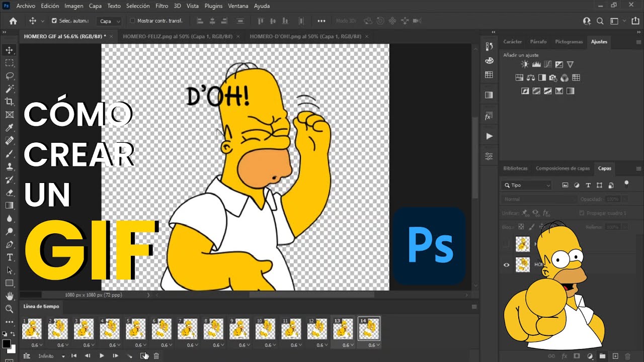
Task: Select the Eyedropper tool
Action: point(9,128)
